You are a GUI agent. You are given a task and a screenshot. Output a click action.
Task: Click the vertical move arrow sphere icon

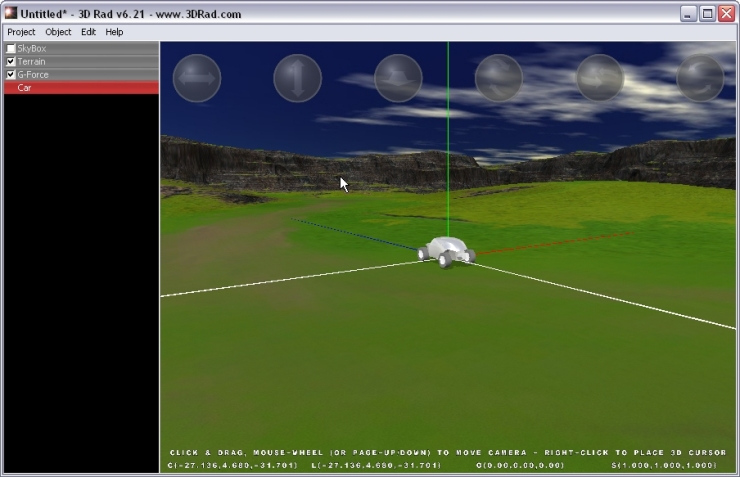point(297,78)
